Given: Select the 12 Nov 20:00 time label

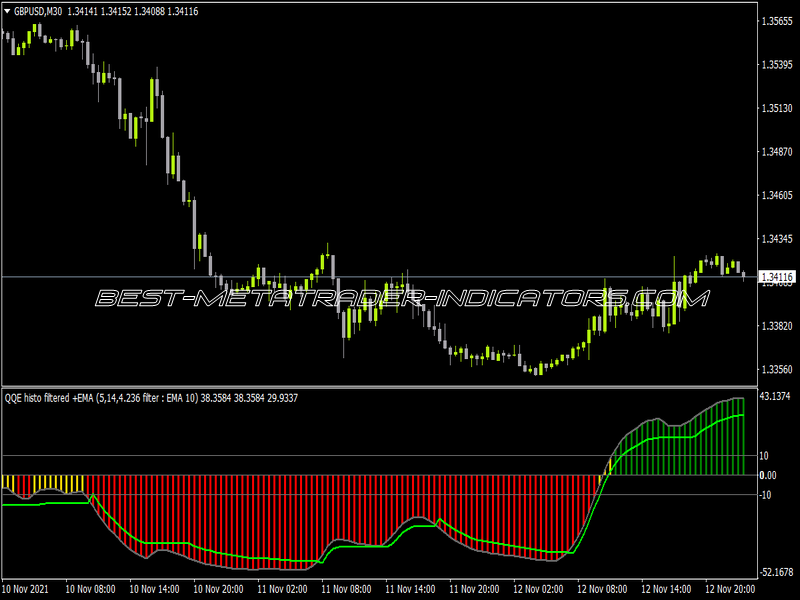Looking at the screenshot, I should tap(730, 589).
